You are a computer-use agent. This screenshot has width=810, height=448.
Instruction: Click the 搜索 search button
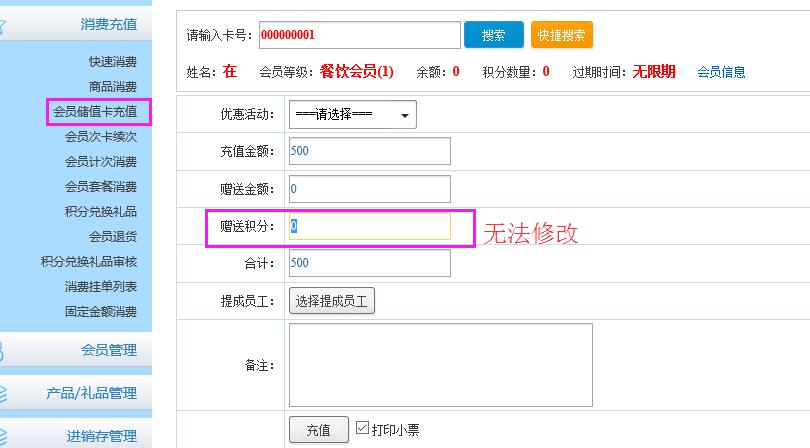pos(493,35)
